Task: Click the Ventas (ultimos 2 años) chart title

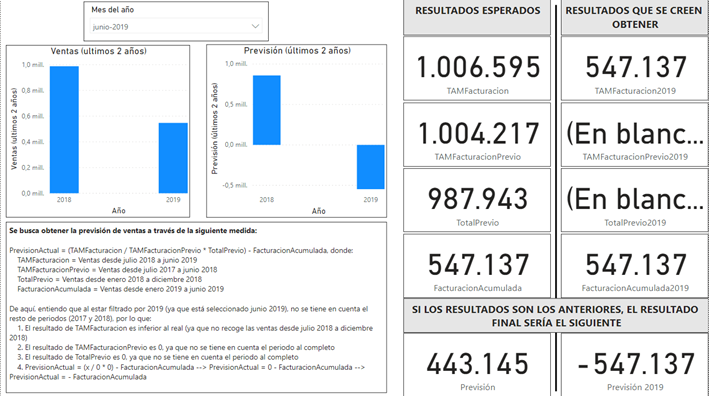Action: coord(99,51)
